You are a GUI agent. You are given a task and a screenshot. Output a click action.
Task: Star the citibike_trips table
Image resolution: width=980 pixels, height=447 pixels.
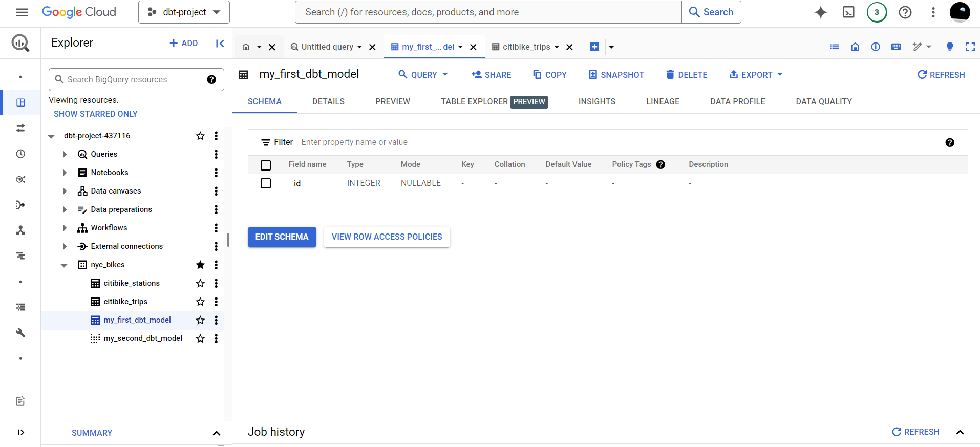coord(200,302)
